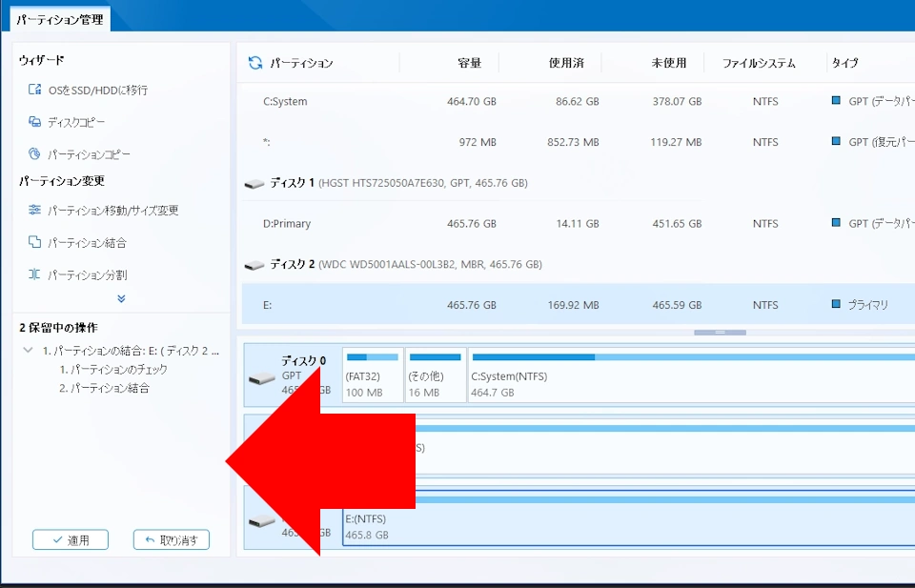The width and height of the screenshot is (915, 588).
Task: Click the ディスク 2 drive icon in the list
Action: 254,266
